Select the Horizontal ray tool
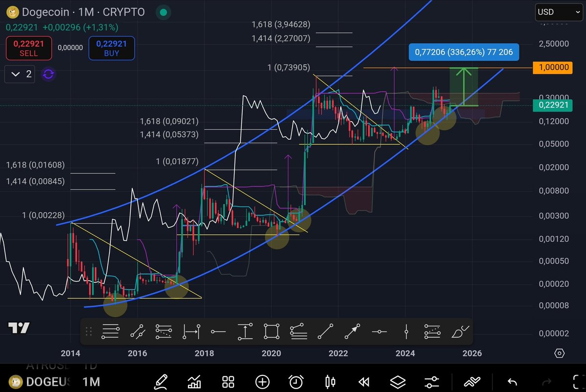This screenshot has width=586, height=392. 218,331
